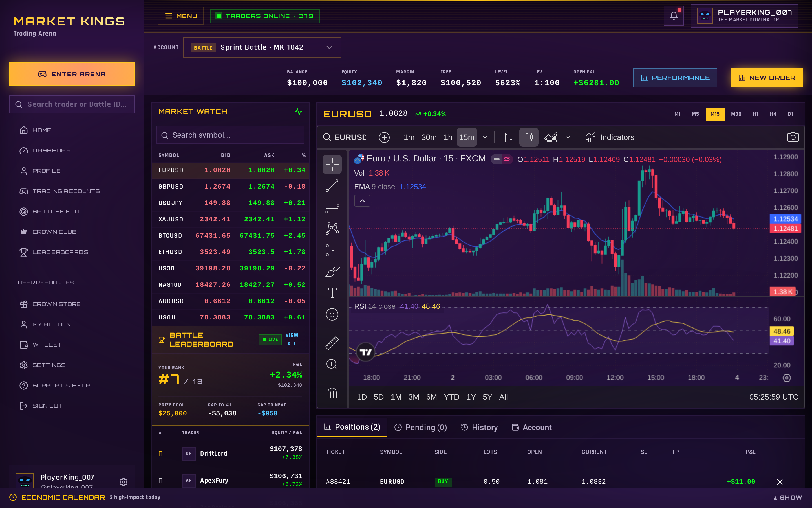Viewport: 812px width, 508px height.
Task: Open the MENU hamburger button
Action: point(180,16)
